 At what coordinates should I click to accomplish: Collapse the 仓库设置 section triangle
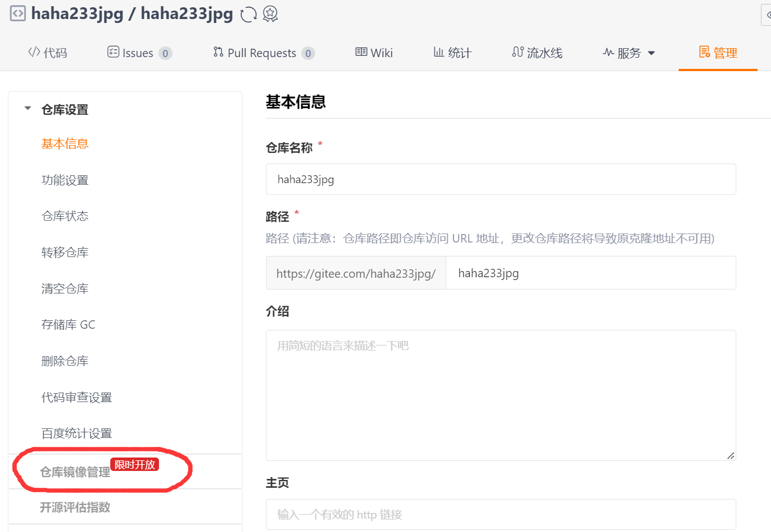coord(27,109)
